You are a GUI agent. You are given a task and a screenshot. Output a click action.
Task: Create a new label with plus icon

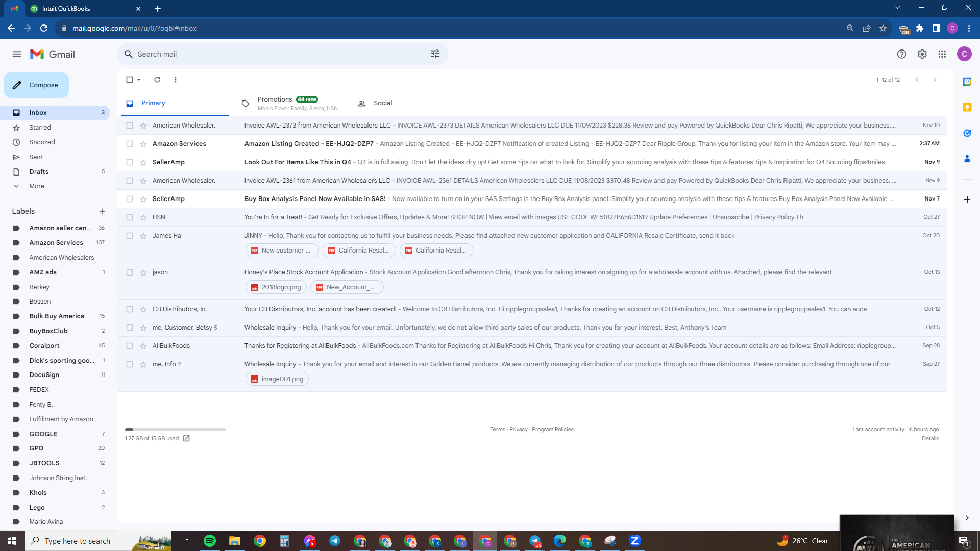102,211
